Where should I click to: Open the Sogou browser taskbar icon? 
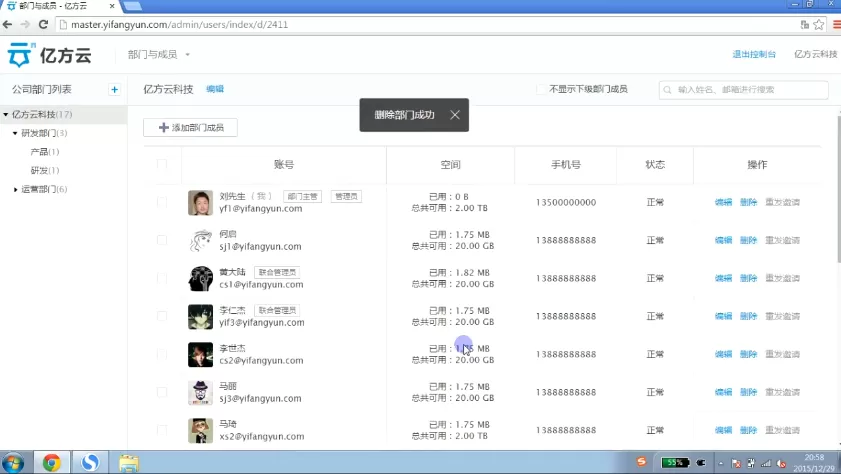point(90,462)
